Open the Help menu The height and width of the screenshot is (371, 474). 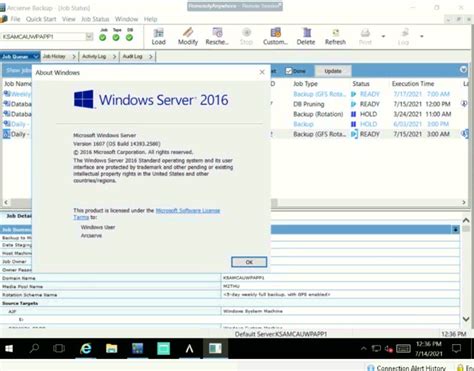pyautogui.click(x=150, y=19)
